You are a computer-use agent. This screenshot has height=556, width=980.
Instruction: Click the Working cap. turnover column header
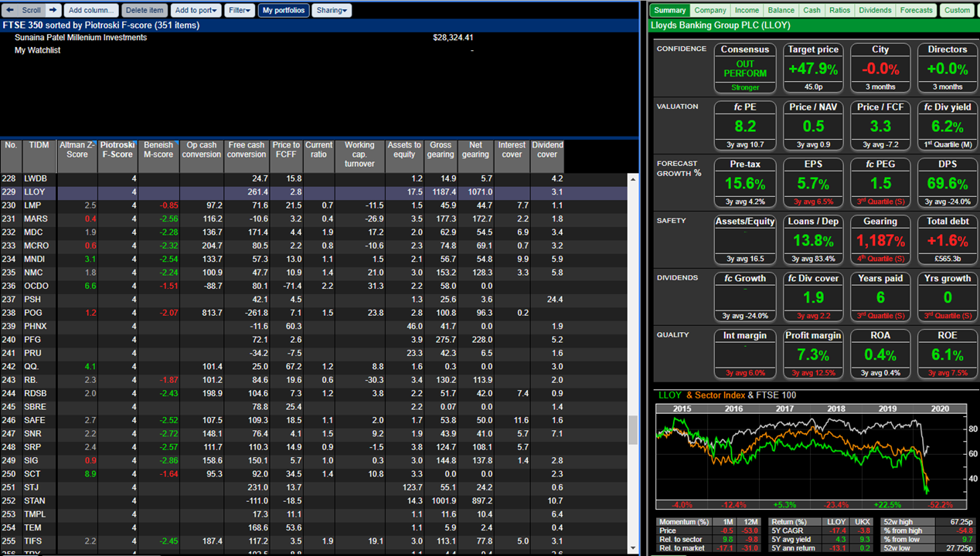(359, 155)
